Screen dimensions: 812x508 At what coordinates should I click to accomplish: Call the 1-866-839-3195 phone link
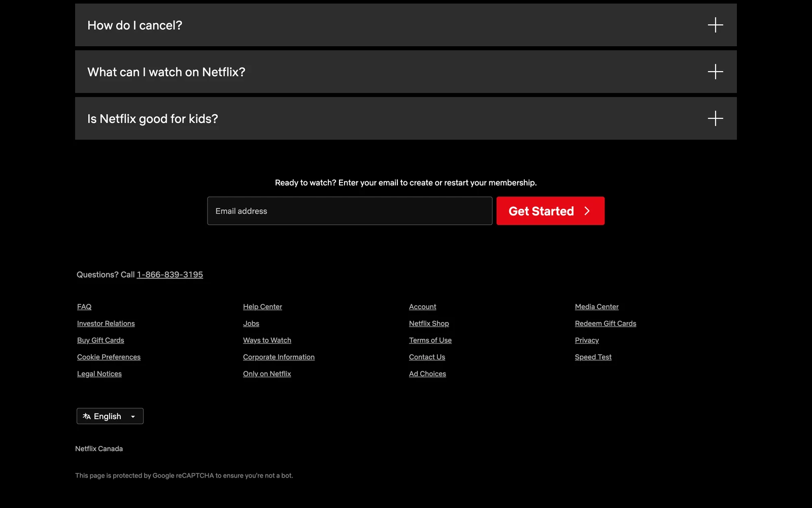pos(170,274)
